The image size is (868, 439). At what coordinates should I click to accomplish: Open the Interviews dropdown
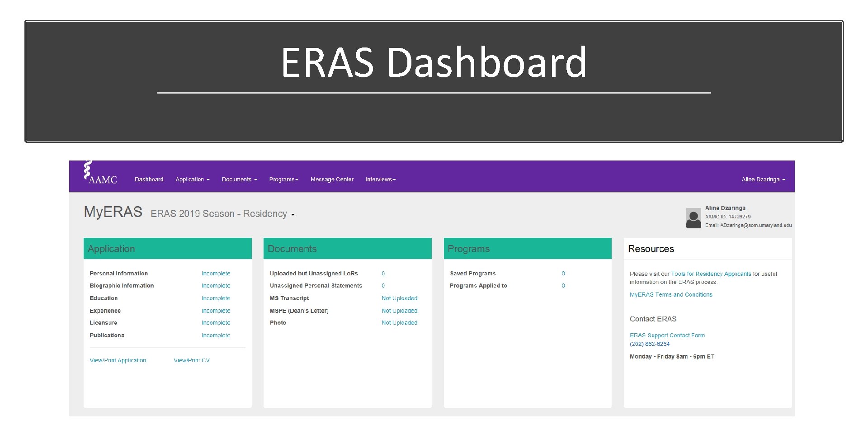coord(380,179)
